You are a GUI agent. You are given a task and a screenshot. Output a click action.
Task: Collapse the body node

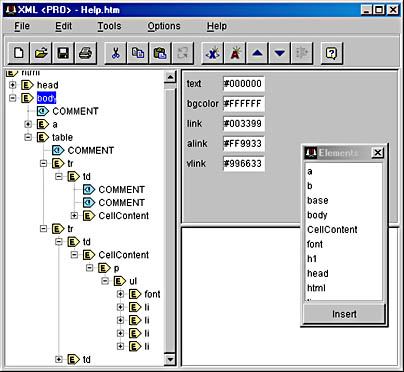(x=13, y=98)
